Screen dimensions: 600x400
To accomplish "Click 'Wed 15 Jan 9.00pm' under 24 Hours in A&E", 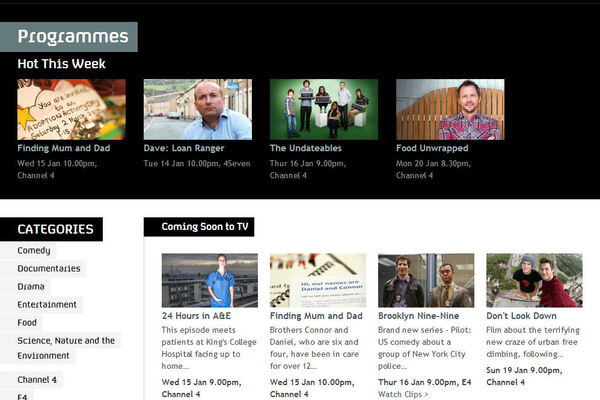I will pyautogui.click(x=201, y=382).
